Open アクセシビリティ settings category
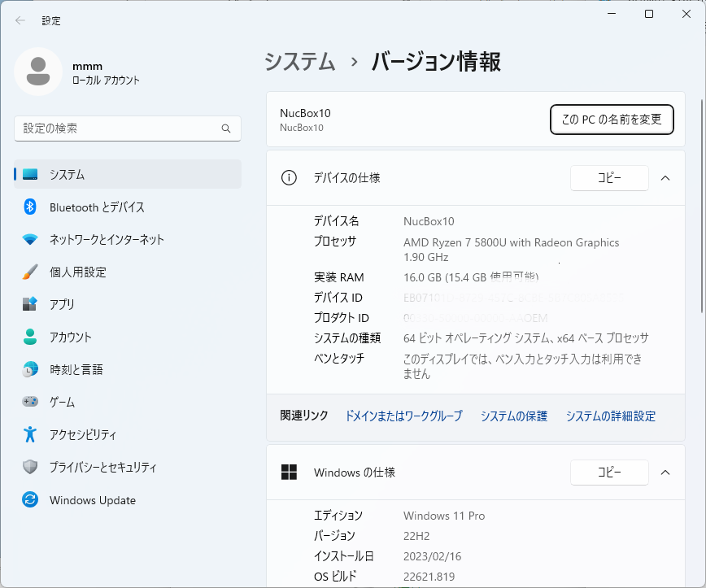Viewport: 706px width, 588px height. pos(128,434)
